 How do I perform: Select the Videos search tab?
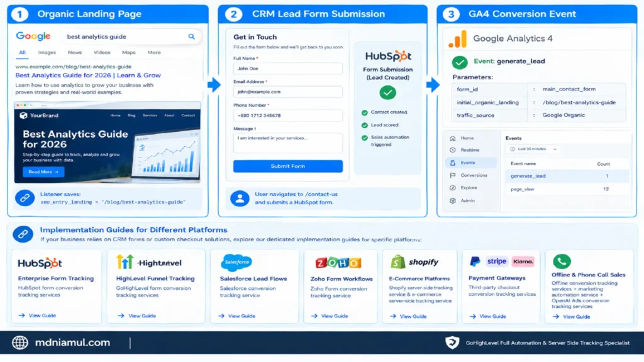102,53
